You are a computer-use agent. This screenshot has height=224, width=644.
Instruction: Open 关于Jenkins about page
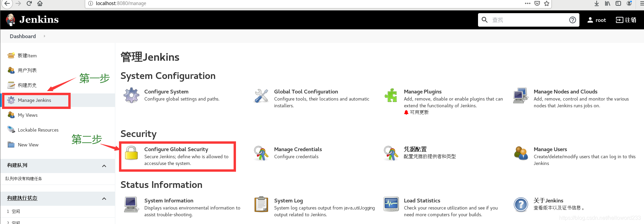pyautogui.click(x=548, y=200)
